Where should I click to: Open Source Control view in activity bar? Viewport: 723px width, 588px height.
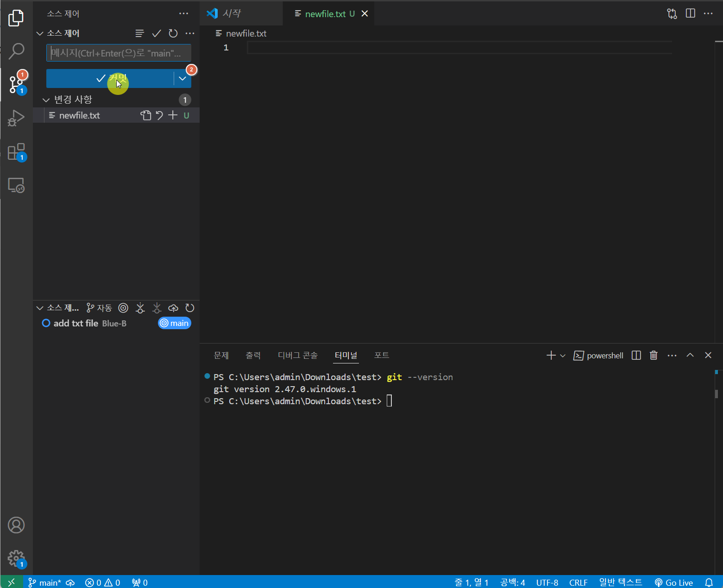[x=16, y=84]
